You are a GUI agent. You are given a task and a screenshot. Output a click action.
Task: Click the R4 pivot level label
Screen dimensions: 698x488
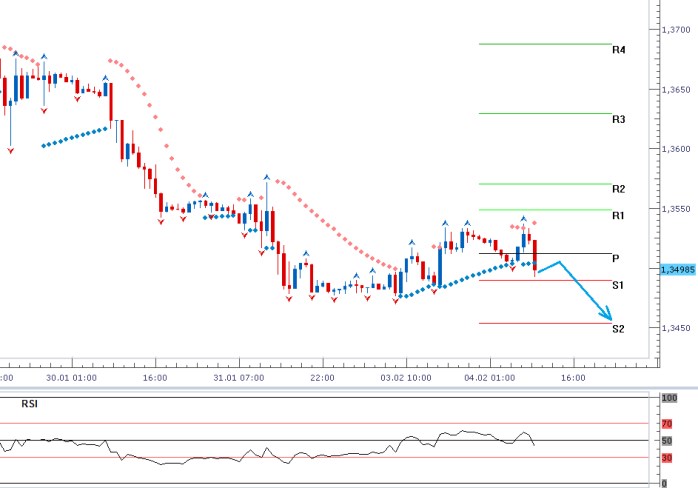(618, 50)
